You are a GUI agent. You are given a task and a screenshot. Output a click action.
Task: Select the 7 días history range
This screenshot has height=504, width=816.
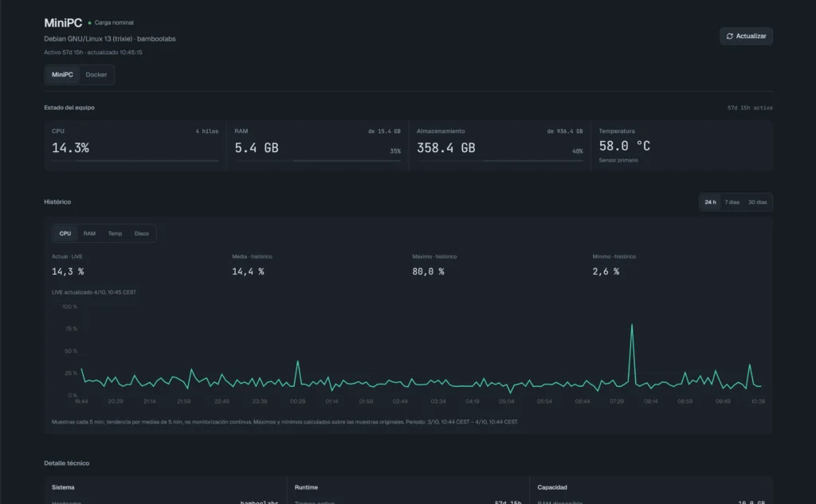(732, 202)
